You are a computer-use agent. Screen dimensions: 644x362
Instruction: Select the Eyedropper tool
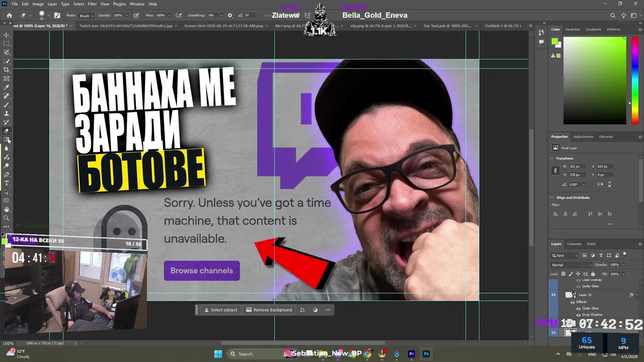7,87
